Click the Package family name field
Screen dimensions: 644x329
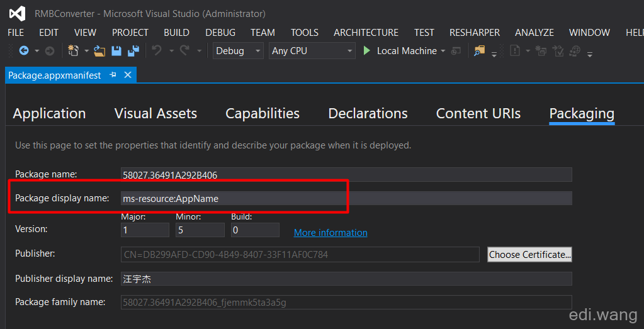coord(346,303)
